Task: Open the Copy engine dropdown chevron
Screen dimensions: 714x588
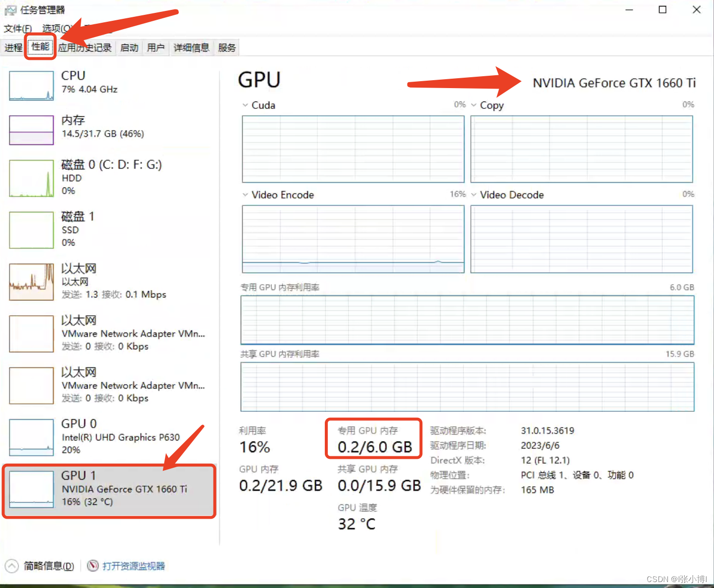Action: pos(474,105)
